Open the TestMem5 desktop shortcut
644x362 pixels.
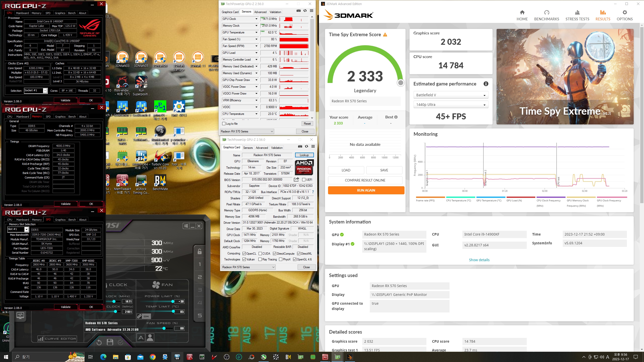[141, 134]
